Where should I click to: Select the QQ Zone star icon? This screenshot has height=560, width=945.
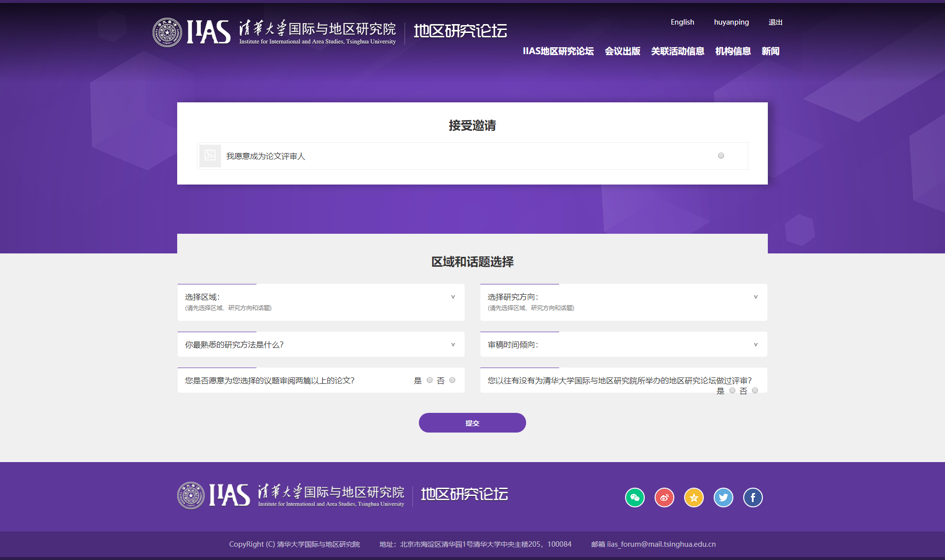[694, 498]
